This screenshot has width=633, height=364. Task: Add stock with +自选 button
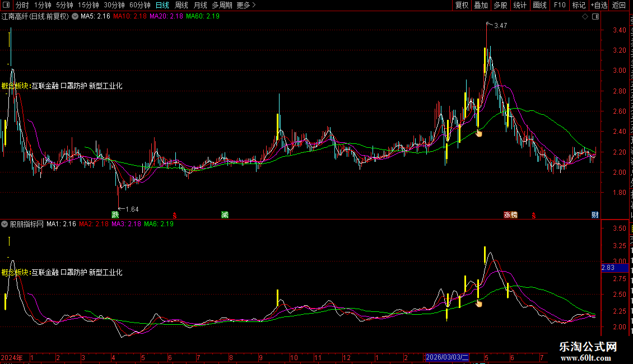tap(599, 5)
